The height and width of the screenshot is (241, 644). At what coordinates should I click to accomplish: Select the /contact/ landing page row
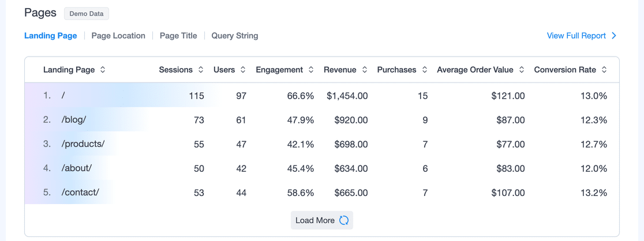coord(321,193)
